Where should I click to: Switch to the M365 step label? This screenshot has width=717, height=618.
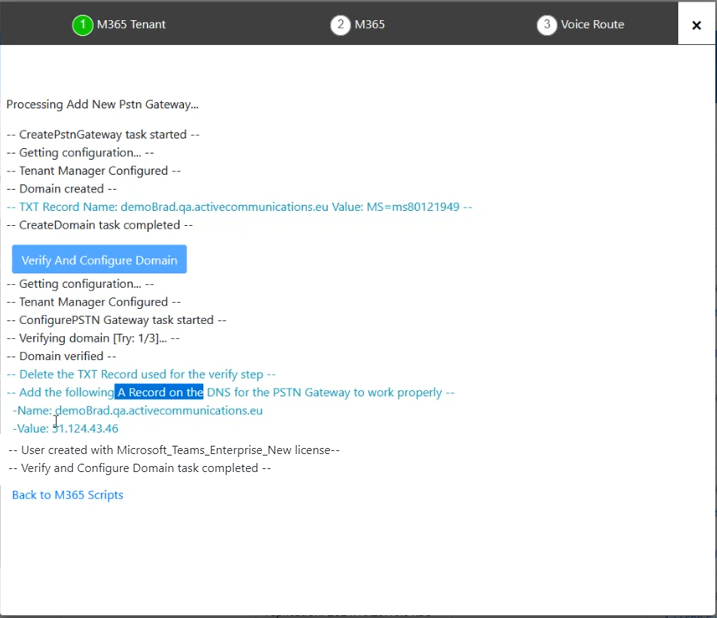(370, 25)
